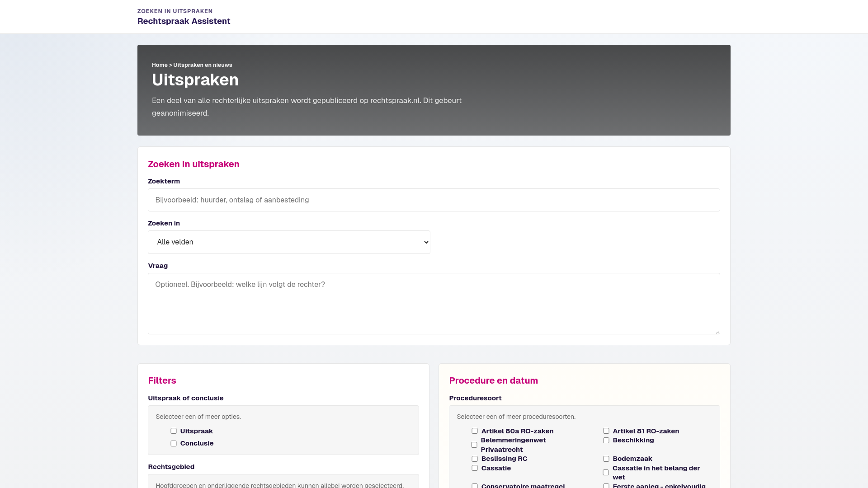Enable Beslissing RC checkbox
Screen dimensions: 868x488
tap(475, 459)
